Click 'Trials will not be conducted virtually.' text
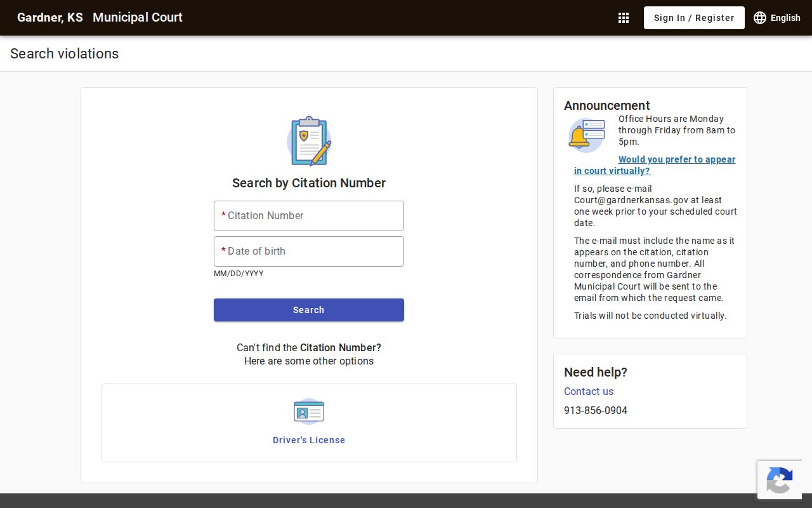This screenshot has width=812, height=508. 650,316
